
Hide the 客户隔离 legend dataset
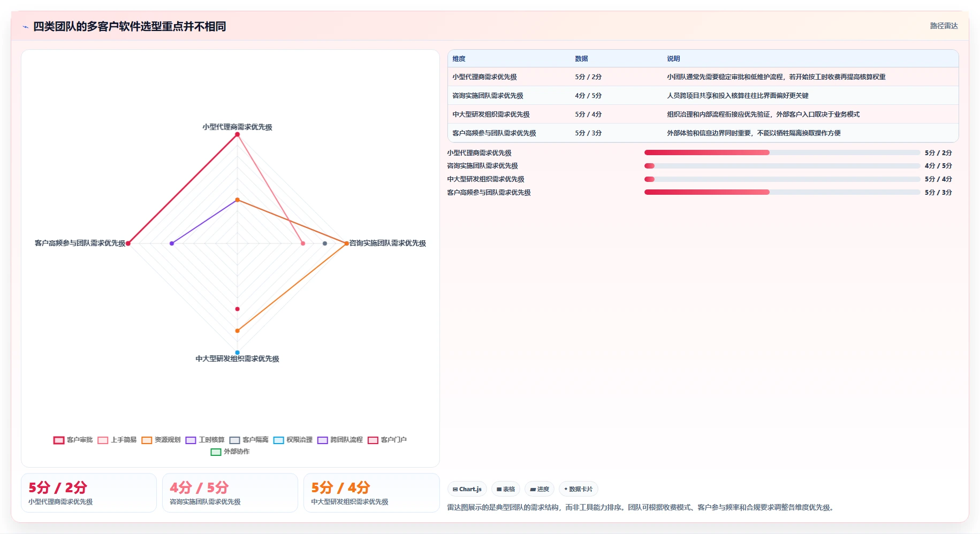249,440
